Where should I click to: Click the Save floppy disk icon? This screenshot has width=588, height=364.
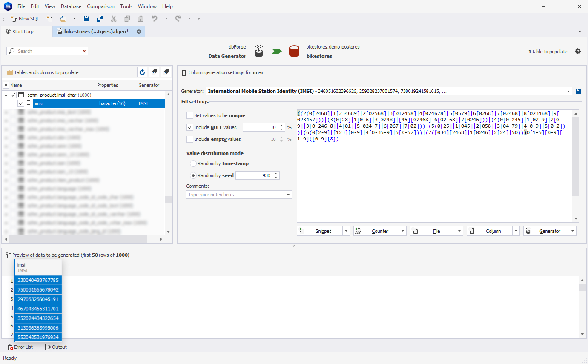(86, 19)
